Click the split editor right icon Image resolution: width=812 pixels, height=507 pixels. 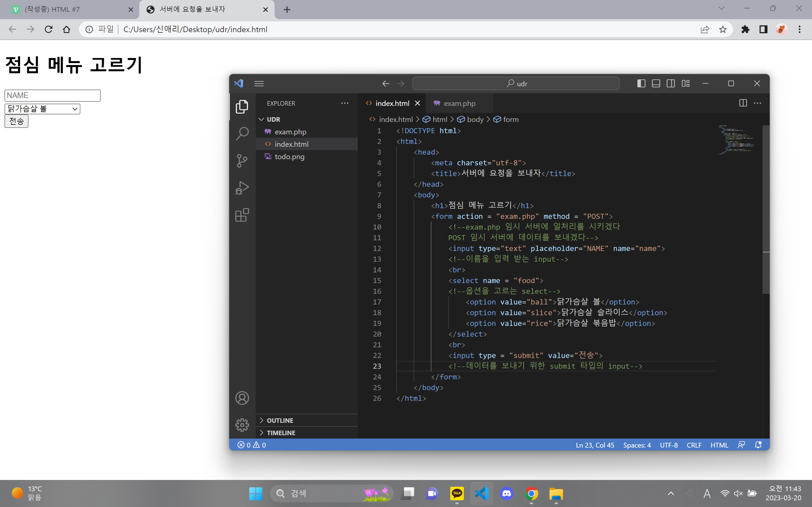[x=743, y=103]
